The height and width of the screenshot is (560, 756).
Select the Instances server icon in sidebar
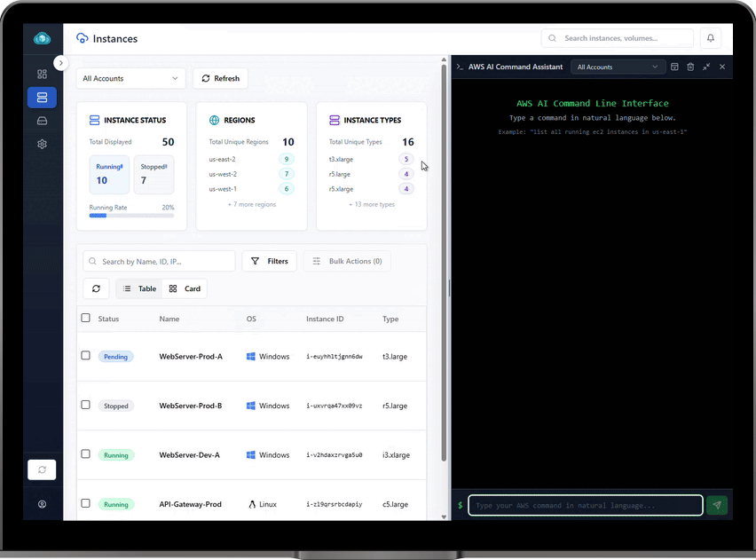[x=42, y=98]
